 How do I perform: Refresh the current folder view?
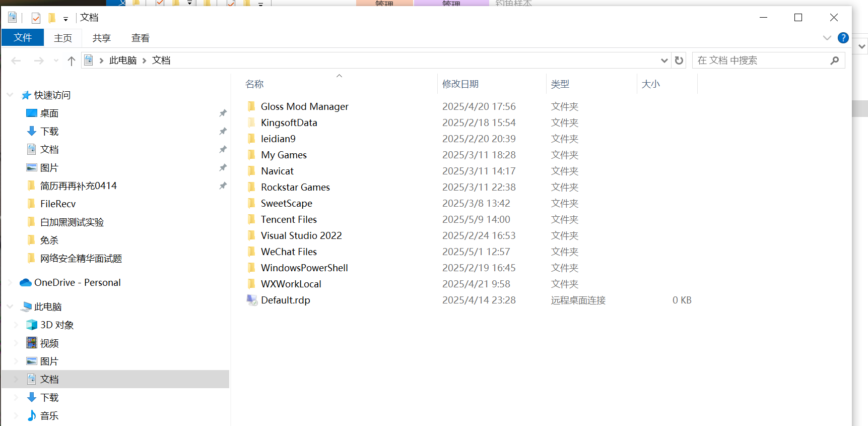point(679,60)
